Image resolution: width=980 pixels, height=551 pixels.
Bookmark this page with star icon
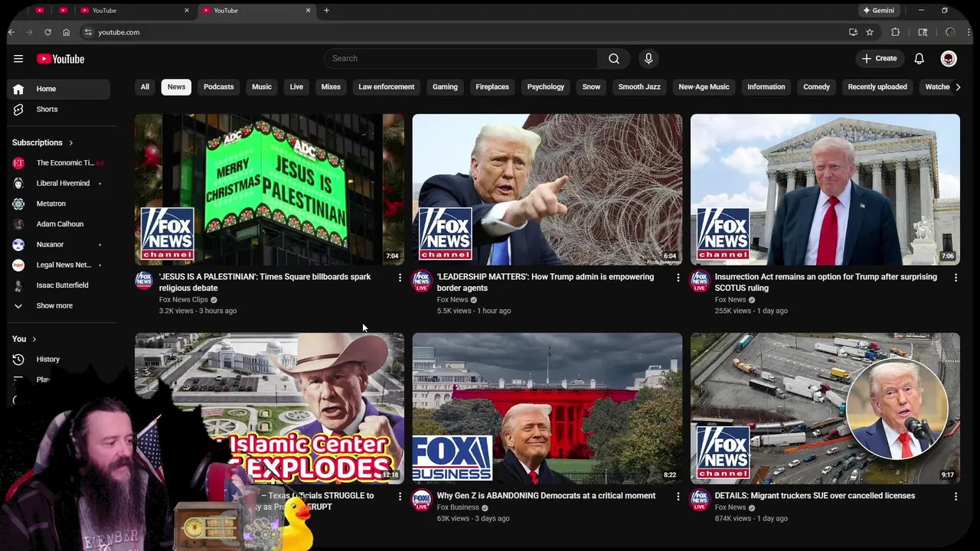[870, 32]
